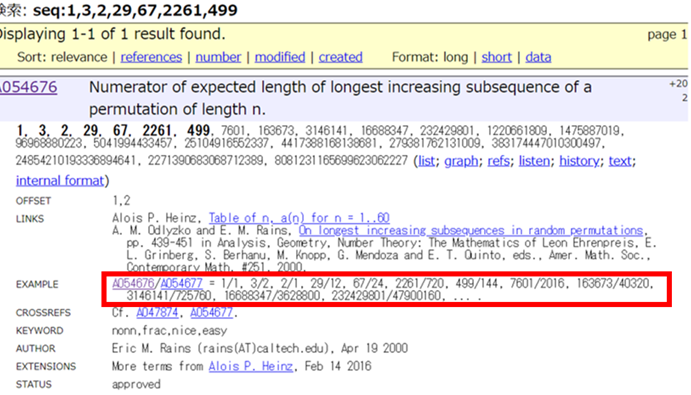Screen dimensions: 691x395
Task: Select the search query 'seq:1,3,2,29,67,2261,499'
Action: [135, 10]
